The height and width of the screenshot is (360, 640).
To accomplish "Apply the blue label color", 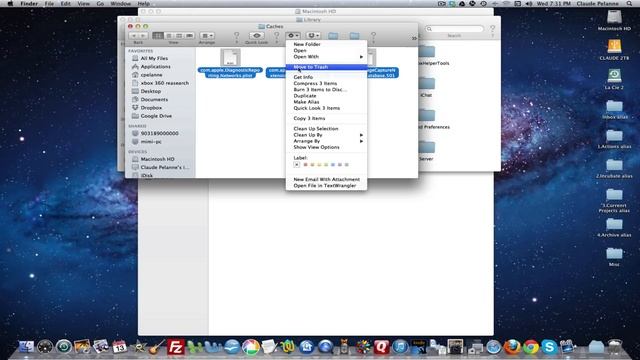I will click(x=333, y=165).
